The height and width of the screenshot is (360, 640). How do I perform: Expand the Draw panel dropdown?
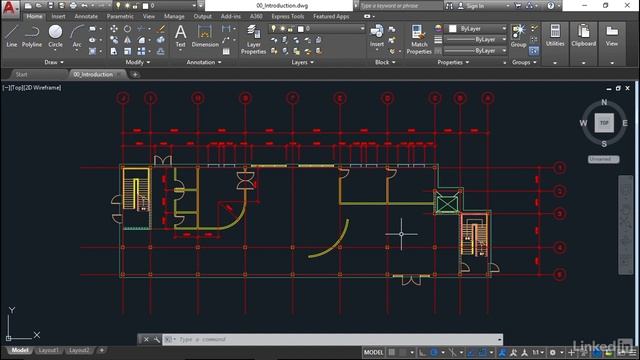(54, 62)
